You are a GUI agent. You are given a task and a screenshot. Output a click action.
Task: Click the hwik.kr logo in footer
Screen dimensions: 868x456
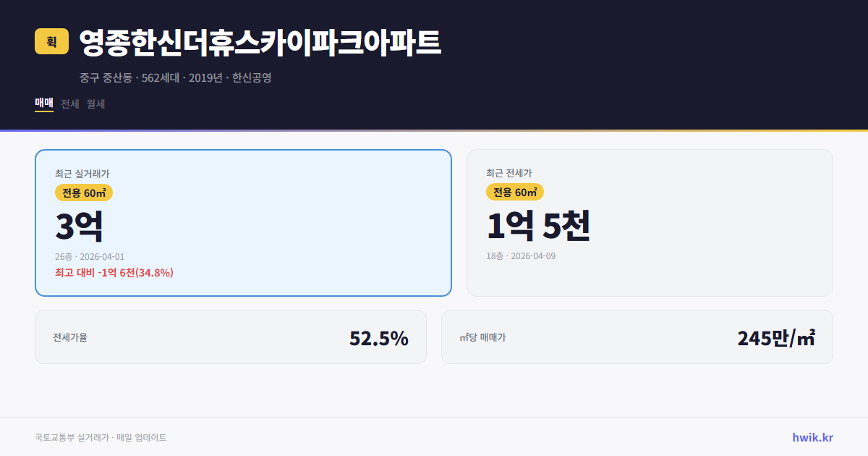[x=812, y=436]
